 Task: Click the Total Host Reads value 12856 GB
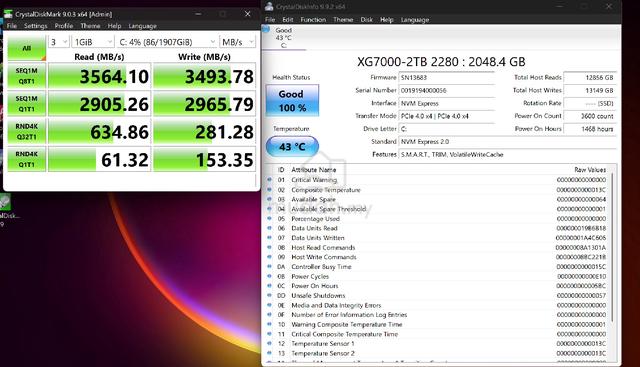(x=590, y=78)
